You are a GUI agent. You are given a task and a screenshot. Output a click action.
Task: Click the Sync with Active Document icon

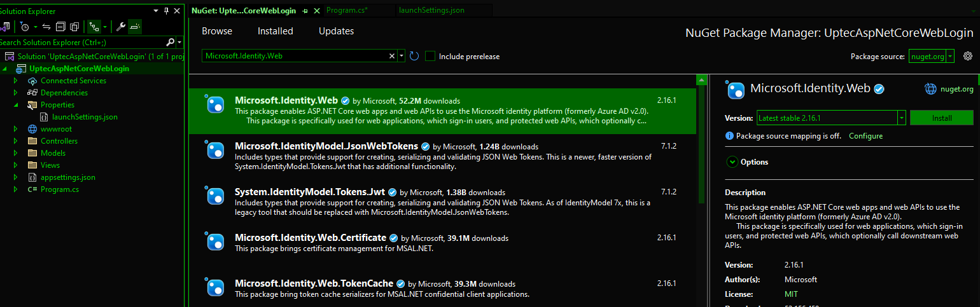[x=47, y=27]
